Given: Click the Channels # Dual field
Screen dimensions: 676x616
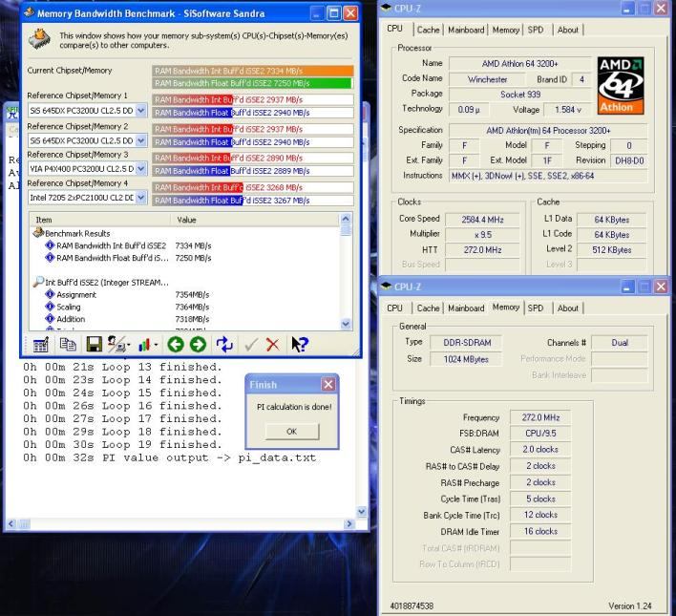Looking at the screenshot, I should coord(619,343).
